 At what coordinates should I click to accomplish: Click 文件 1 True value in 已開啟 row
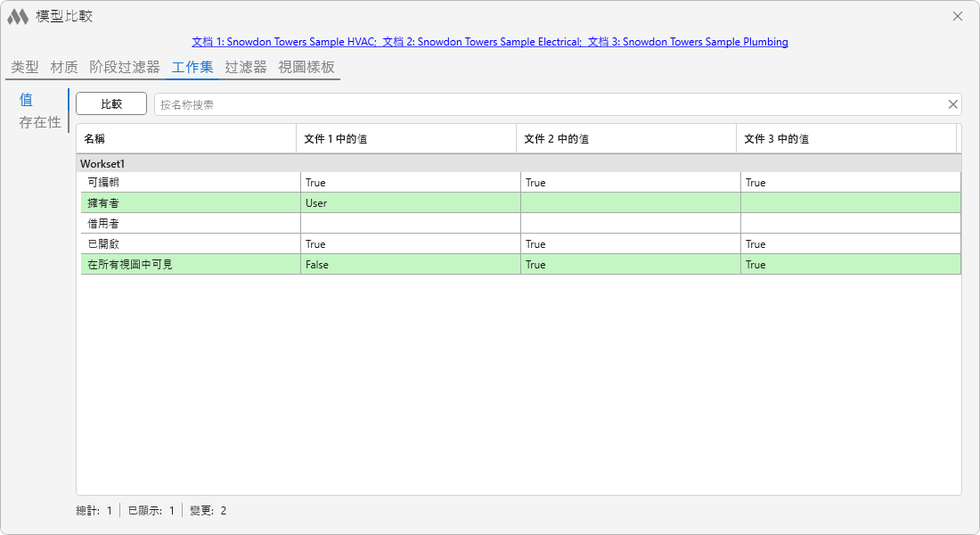(315, 244)
